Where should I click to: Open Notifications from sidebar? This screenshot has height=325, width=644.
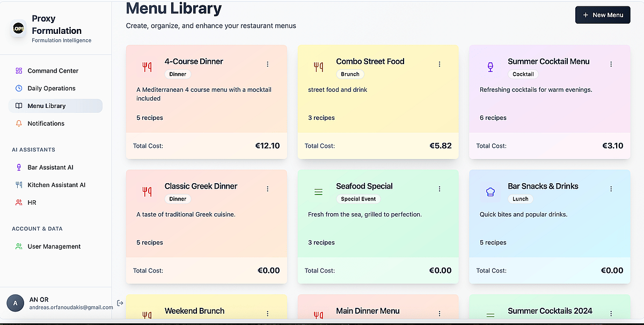[x=46, y=124]
